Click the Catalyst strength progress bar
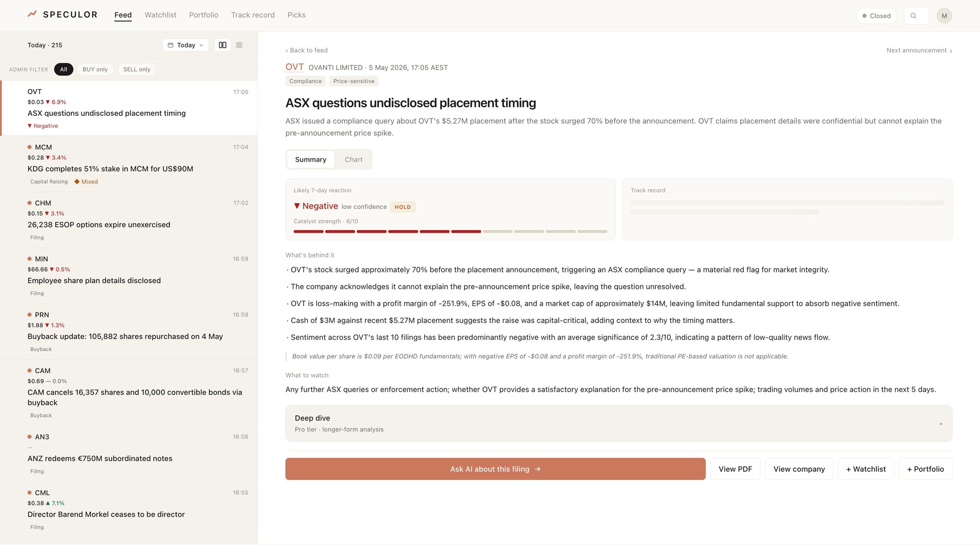 (x=450, y=232)
